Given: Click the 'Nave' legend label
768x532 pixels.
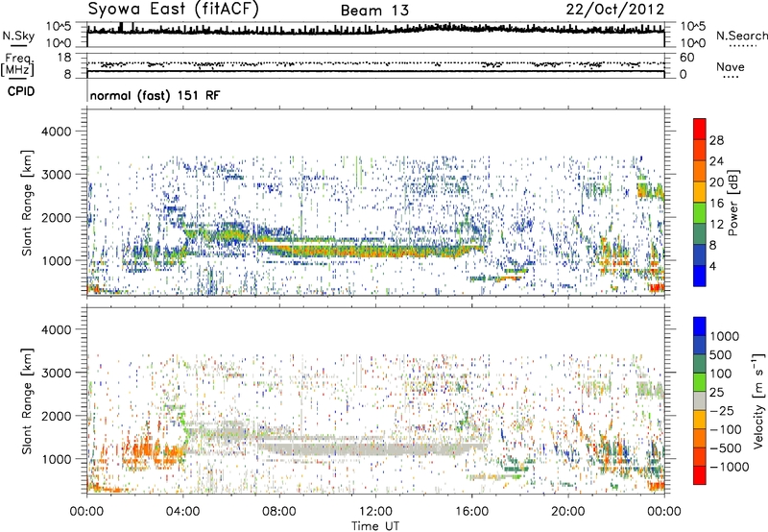Looking at the screenshot, I should tap(731, 66).
